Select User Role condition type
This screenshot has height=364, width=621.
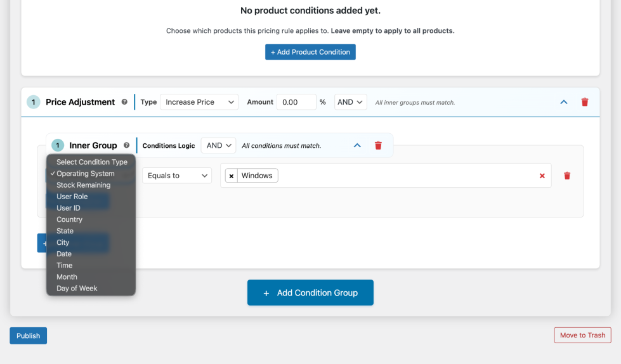pyautogui.click(x=72, y=197)
